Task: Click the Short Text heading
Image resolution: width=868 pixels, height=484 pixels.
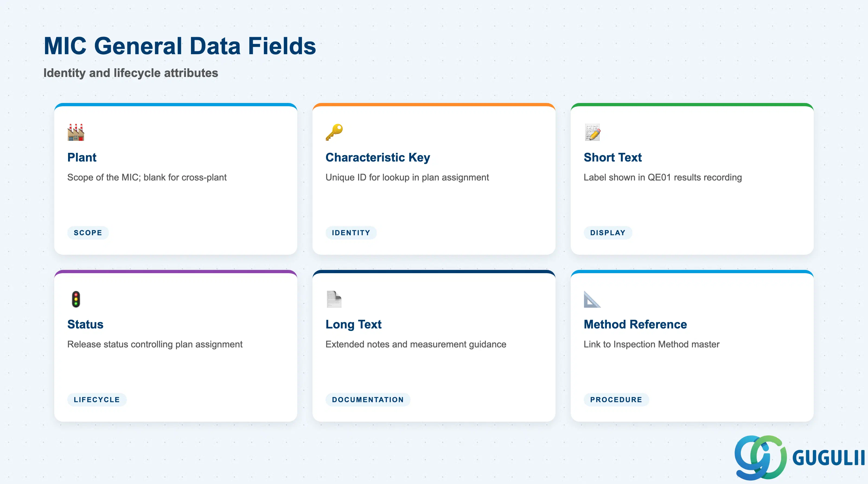Action: [612, 157]
